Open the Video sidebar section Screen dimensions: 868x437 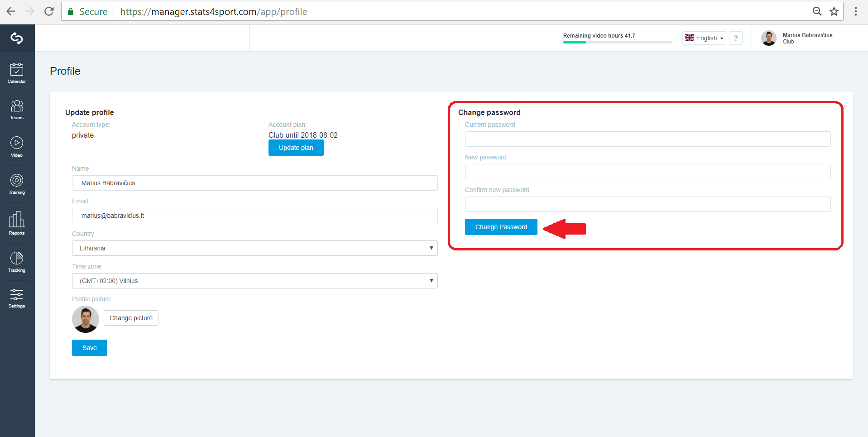click(x=17, y=147)
